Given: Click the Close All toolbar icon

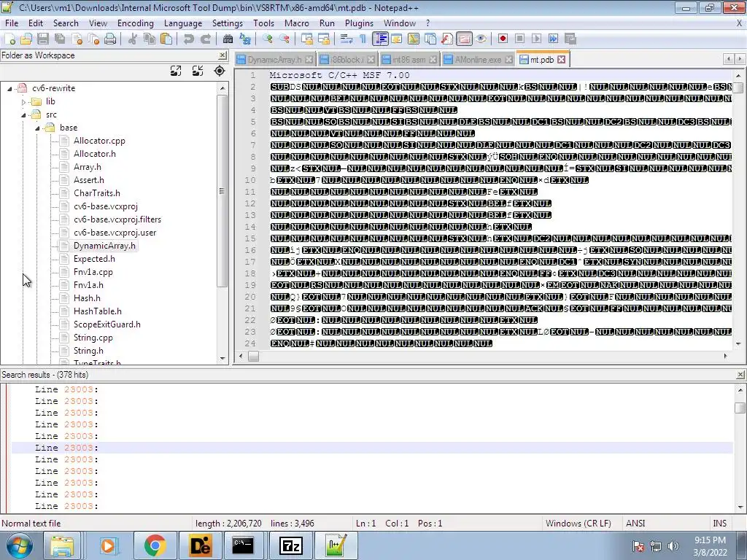Looking at the screenshot, I should [93, 39].
